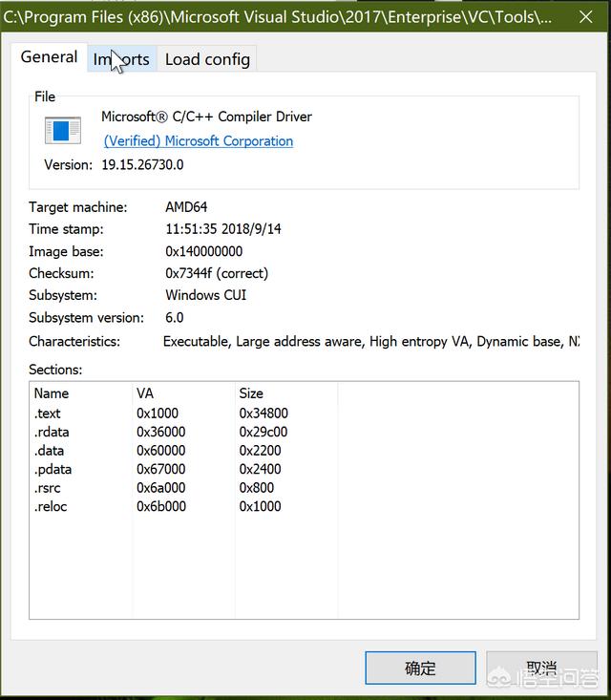Viewport: 611px width, 700px height.
Task: Select the .text section row
Action: click(304, 414)
